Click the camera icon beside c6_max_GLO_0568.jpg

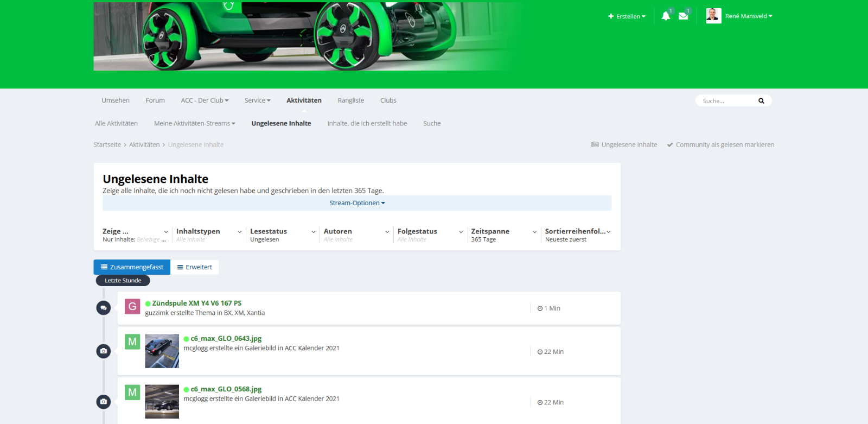pyautogui.click(x=103, y=402)
